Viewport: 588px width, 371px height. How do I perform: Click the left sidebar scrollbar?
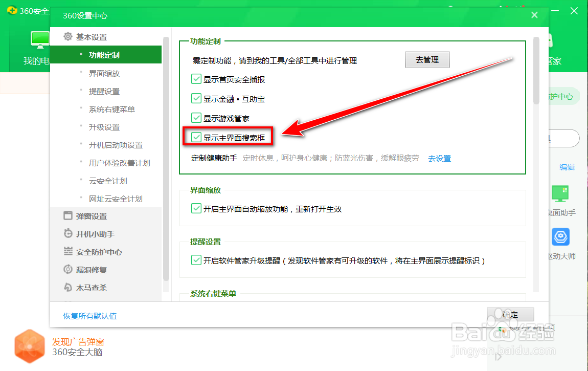click(166, 158)
